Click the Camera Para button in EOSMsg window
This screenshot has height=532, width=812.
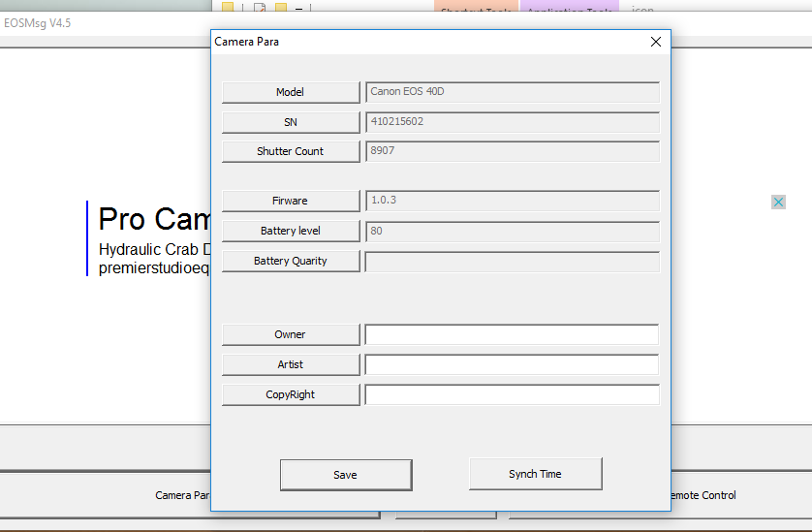pos(182,495)
